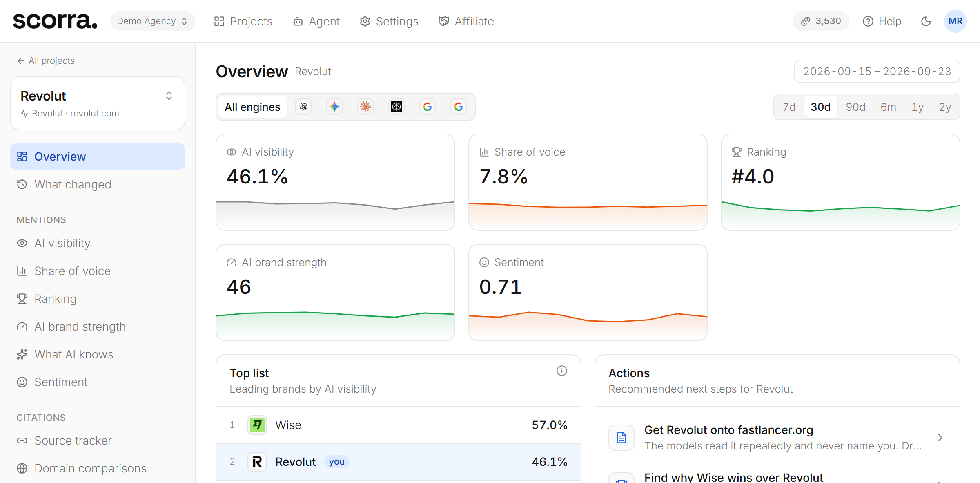This screenshot has height=483, width=980.
Task: Select the last Google engine icon
Action: 459,107
